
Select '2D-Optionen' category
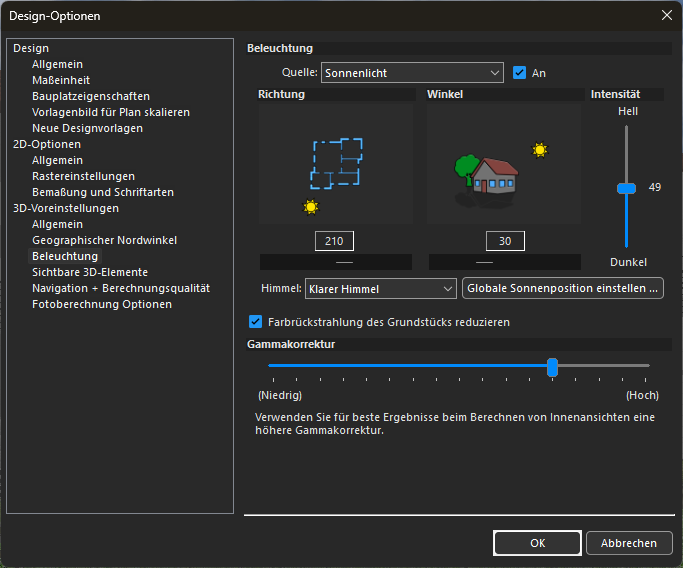(47, 144)
